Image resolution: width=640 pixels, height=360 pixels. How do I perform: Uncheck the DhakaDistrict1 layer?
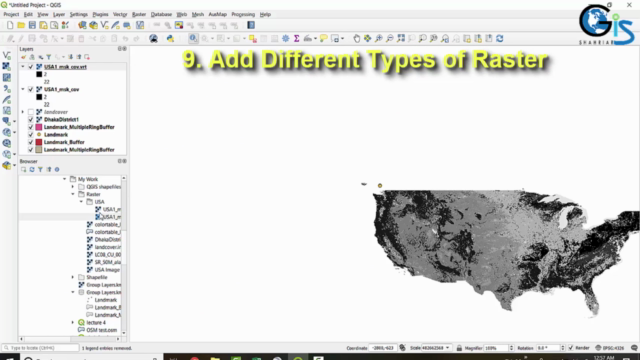[31, 119]
